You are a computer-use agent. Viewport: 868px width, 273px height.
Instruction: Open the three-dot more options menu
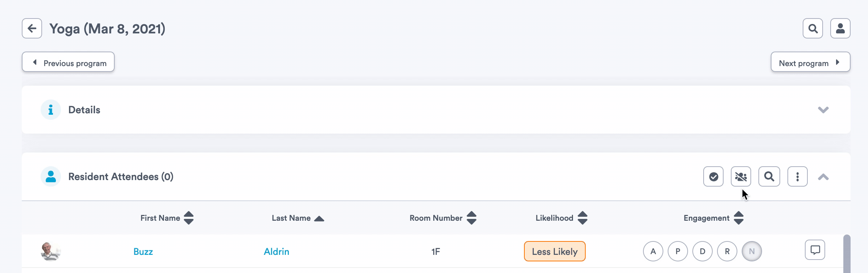(797, 177)
